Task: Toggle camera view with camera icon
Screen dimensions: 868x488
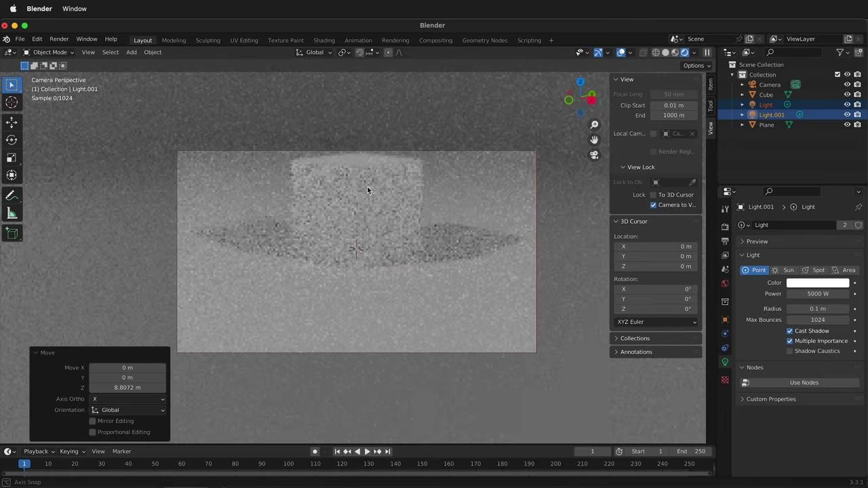Action: [x=594, y=155]
